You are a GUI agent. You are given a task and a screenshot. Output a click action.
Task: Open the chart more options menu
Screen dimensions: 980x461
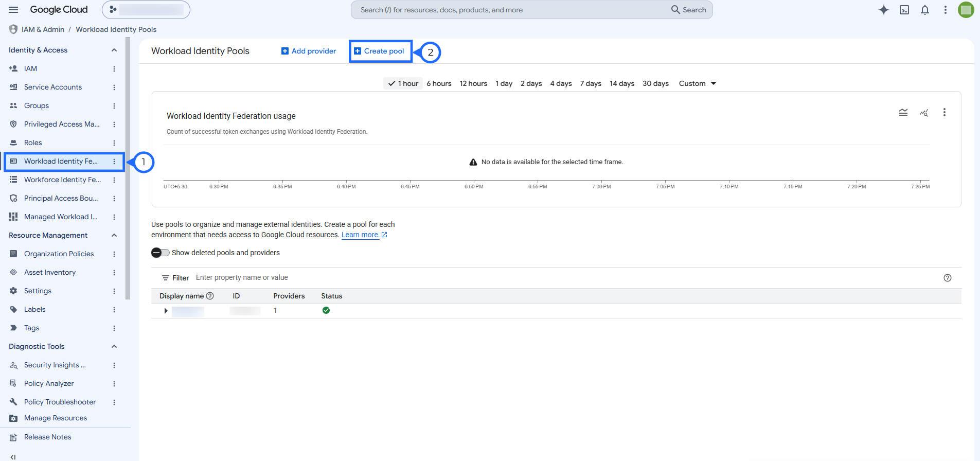945,112
